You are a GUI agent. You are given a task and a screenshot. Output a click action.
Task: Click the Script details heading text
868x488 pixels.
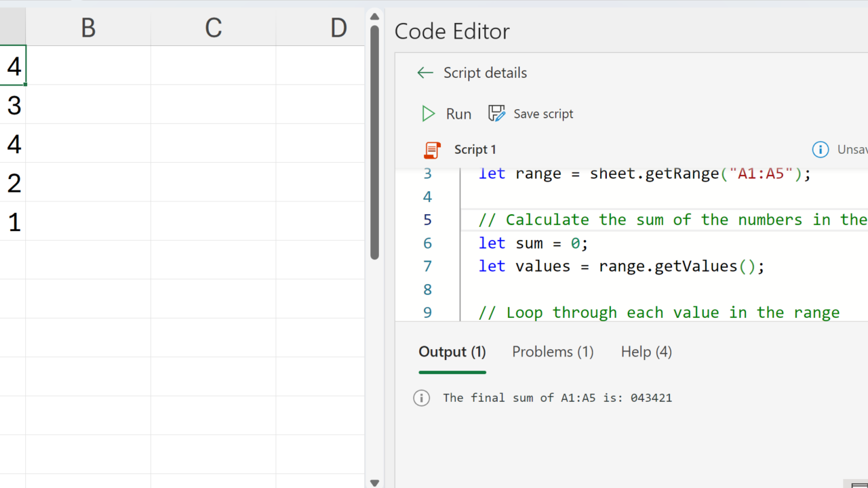[x=485, y=73]
